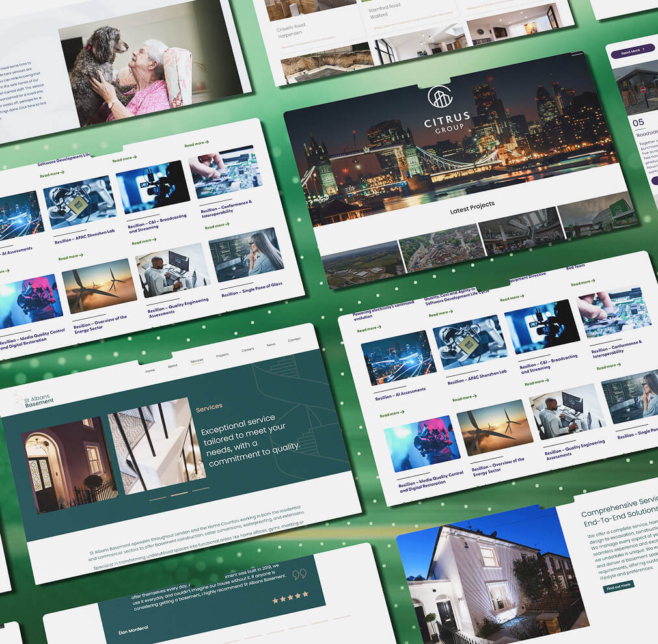Viewport: 658px width, 644px height.
Task: Click the purple 'Read More' button
Action: pos(633,50)
